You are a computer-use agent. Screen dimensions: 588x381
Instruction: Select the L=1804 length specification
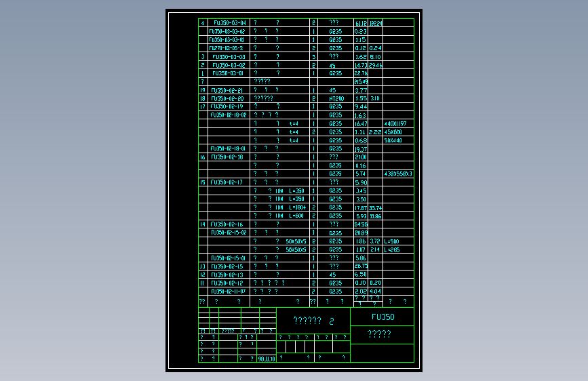coord(297,207)
